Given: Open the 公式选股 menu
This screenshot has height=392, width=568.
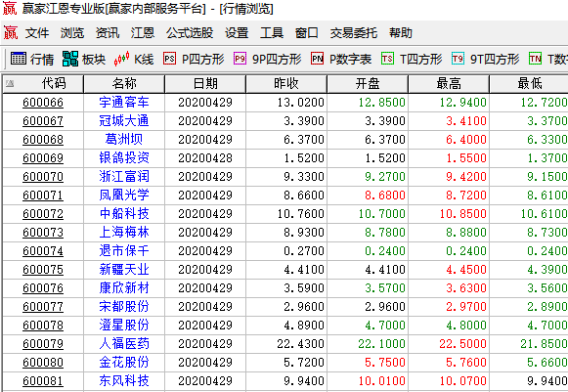Looking at the screenshot, I should click(190, 33).
